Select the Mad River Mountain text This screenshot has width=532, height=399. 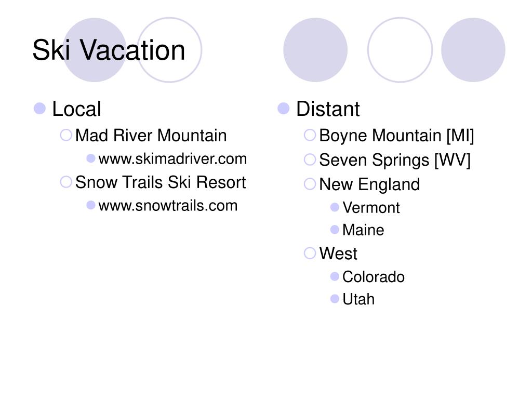(x=151, y=136)
